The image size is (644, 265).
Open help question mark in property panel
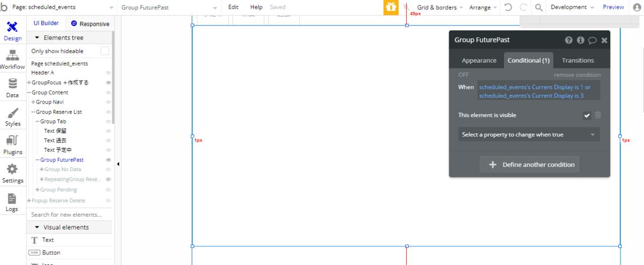(569, 40)
